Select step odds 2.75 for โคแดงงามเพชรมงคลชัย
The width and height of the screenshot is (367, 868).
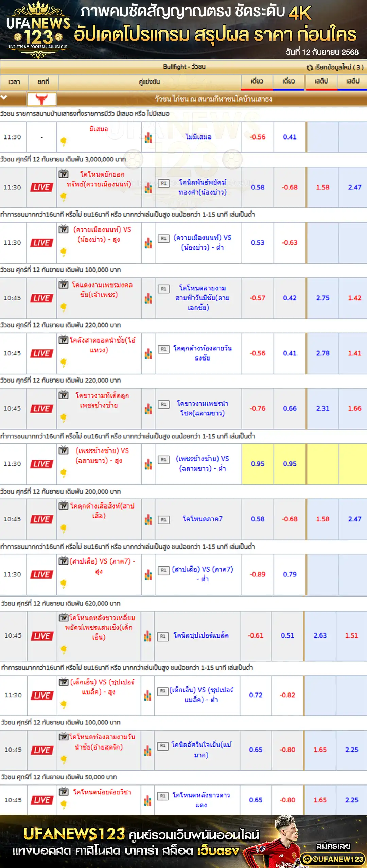tap(323, 298)
